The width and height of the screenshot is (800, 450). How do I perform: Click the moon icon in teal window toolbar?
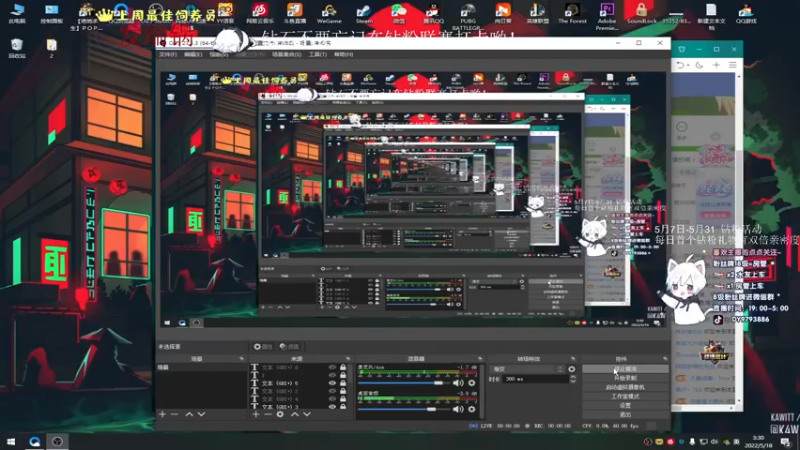699,65
